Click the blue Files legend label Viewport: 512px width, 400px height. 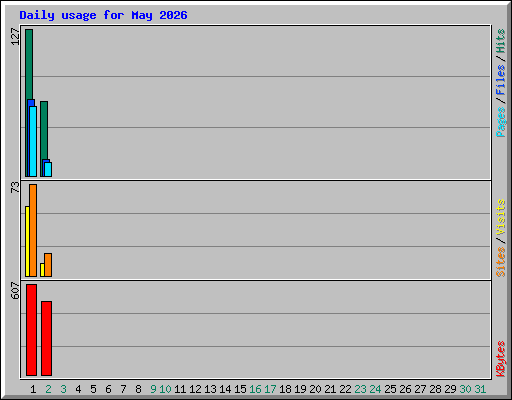(x=500, y=80)
